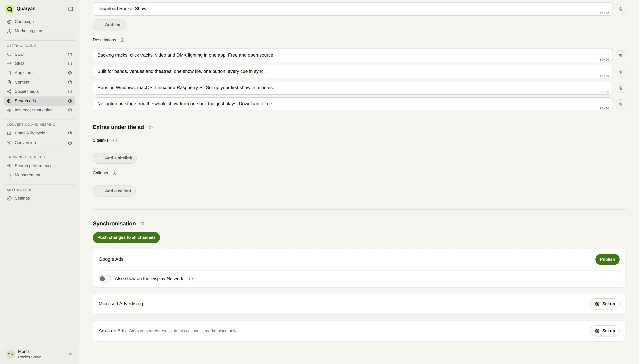Show info for Descriptions
Viewport: 639px width, 364px height.
point(122,40)
